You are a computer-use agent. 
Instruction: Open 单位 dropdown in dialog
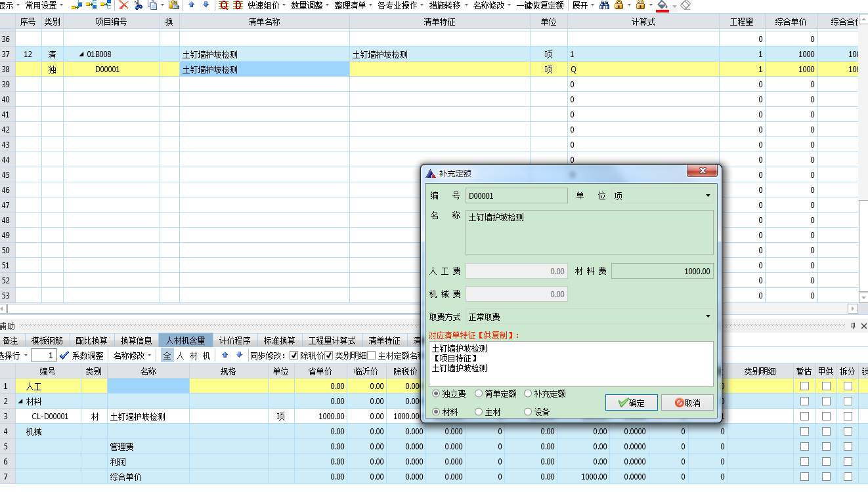click(x=708, y=195)
